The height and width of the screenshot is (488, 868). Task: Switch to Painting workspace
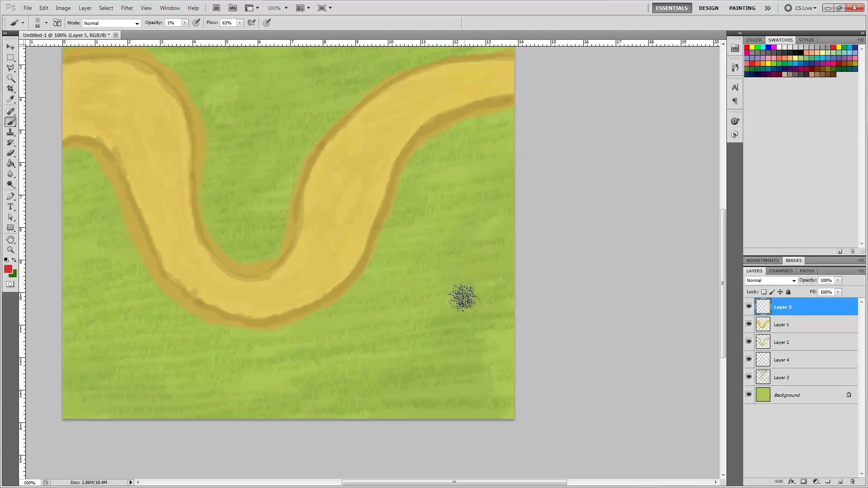tap(742, 8)
